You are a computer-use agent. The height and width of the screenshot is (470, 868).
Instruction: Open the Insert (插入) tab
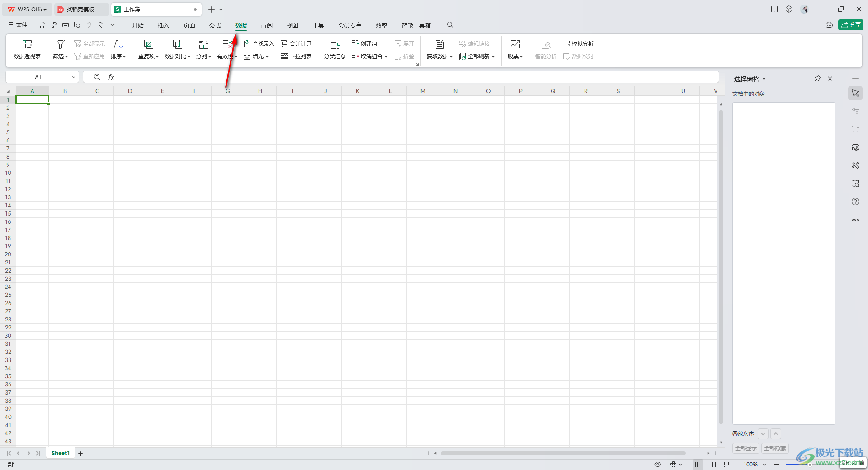click(x=163, y=25)
